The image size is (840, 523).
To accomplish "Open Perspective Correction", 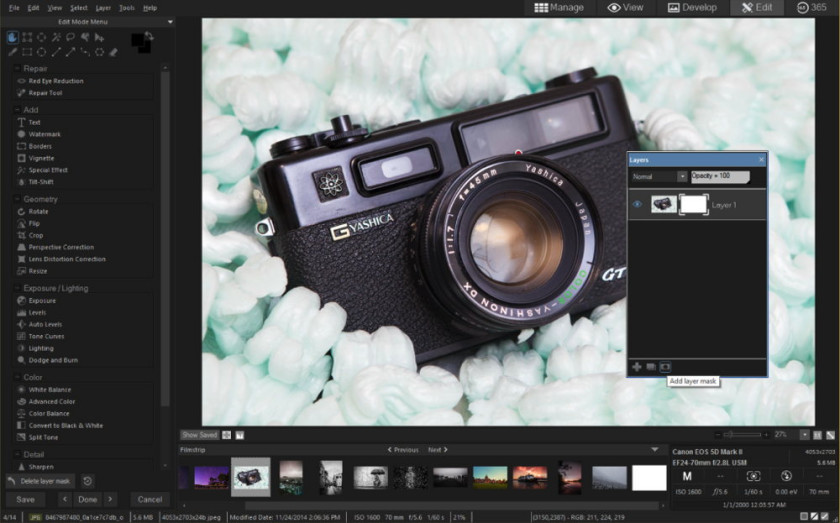I will tap(61, 247).
